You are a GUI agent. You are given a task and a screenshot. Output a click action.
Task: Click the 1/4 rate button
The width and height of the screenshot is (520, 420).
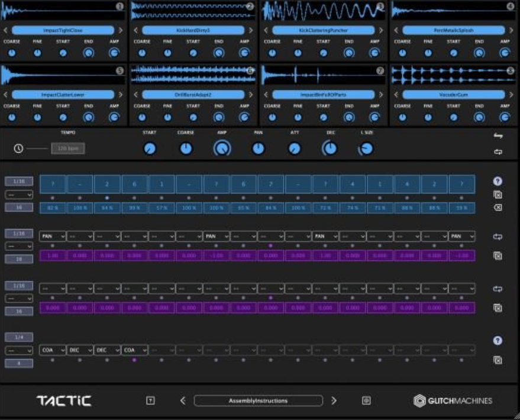click(x=19, y=337)
